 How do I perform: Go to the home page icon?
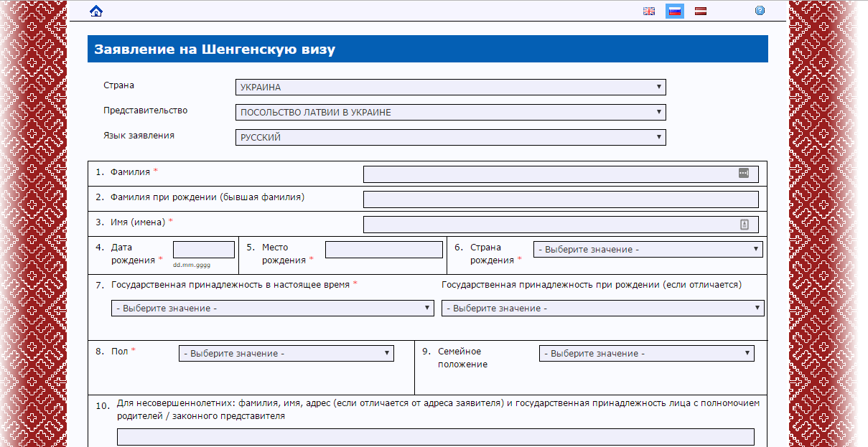(x=96, y=11)
